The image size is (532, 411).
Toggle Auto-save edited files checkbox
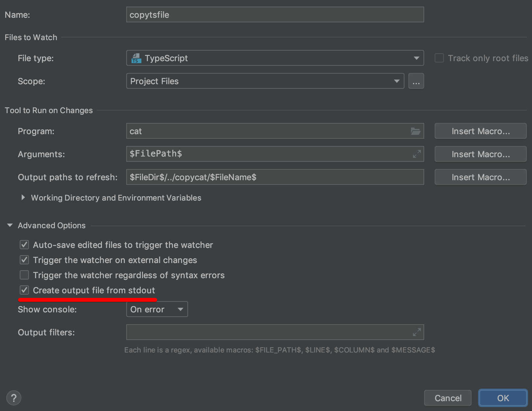(24, 245)
